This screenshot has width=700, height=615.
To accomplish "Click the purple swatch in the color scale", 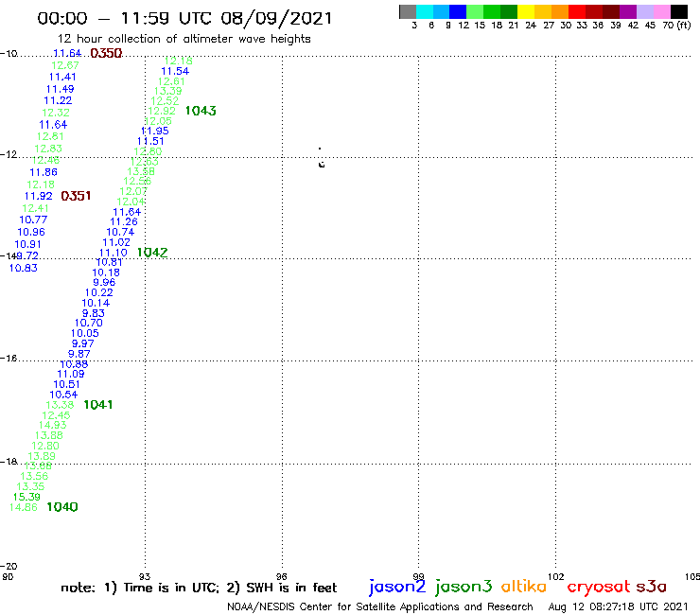I will click(x=628, y=11).
